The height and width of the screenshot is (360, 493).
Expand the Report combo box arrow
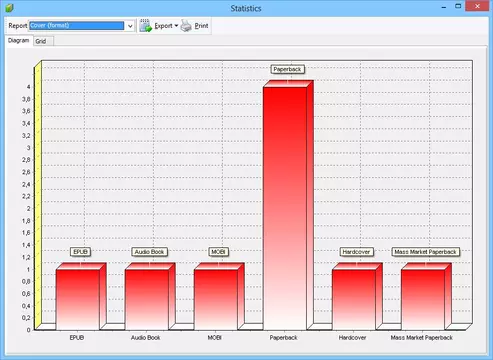coord(130,26)
